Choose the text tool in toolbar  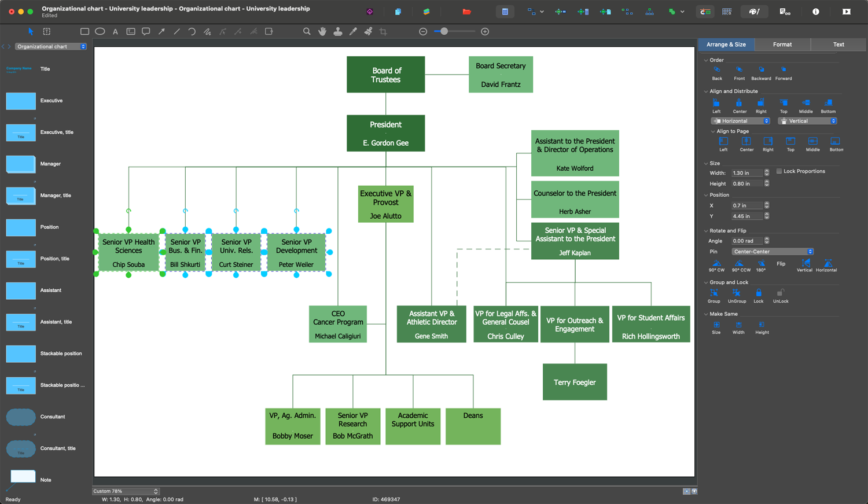click(115, 32)
